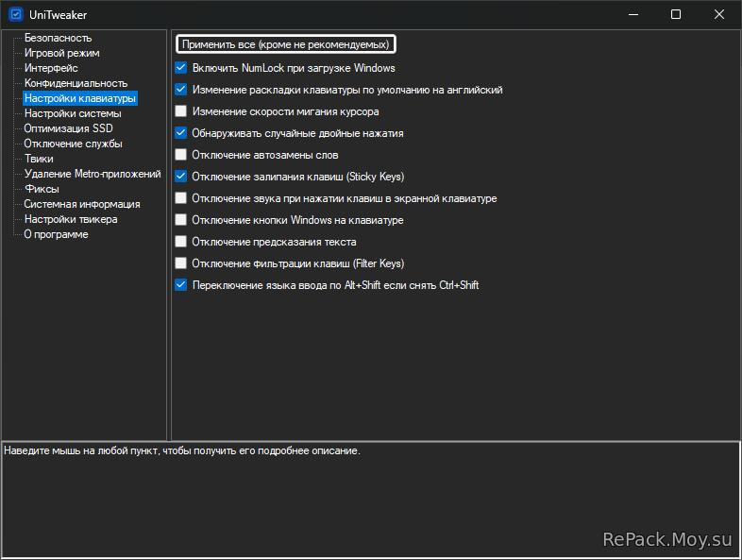Open the Конфиденциальность category
This screenshot has width=742, height=560.
tap(76, 83)
